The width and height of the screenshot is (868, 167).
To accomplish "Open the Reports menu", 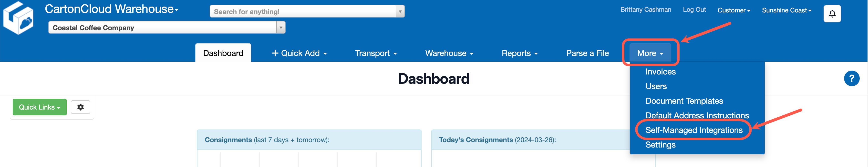I will [520, 53].
